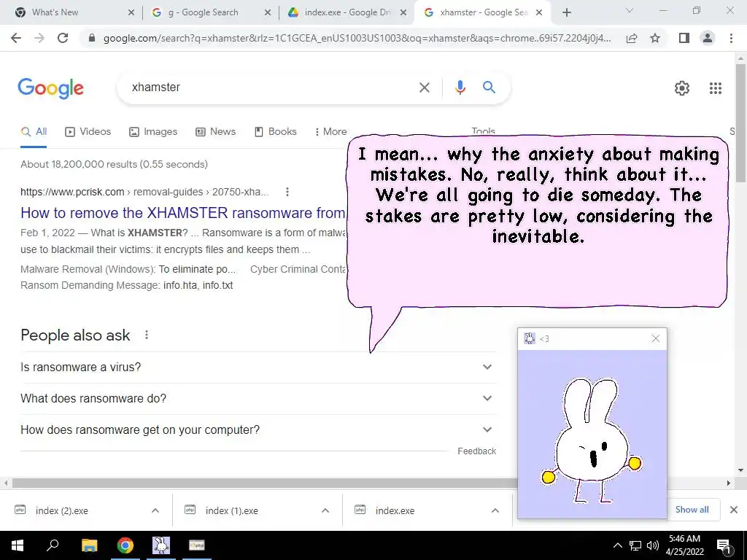747x560 pixels.
Task: Select the News results filter
Action: (215, 132)
